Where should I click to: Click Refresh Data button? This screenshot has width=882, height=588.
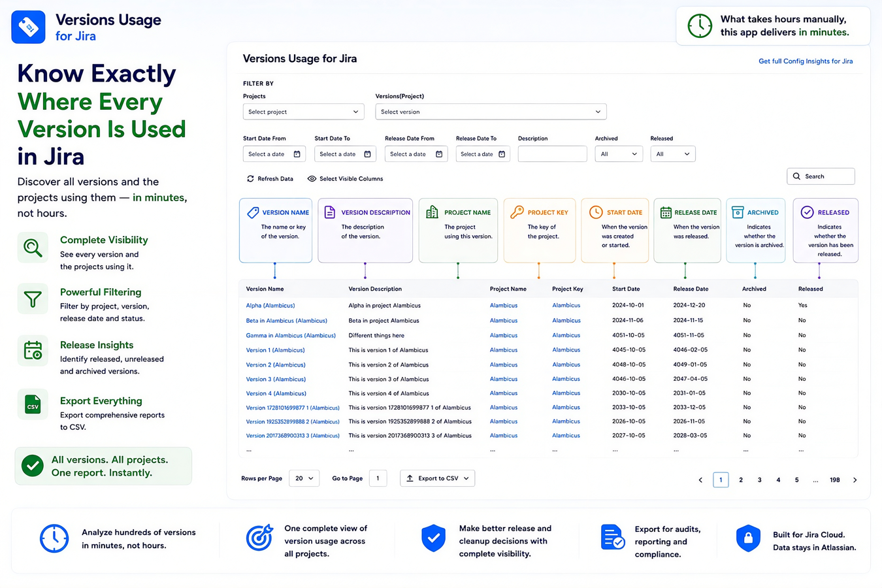coord(270,178)
